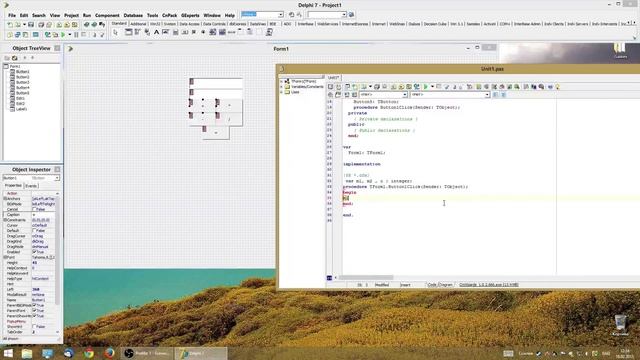The width and height of the screenshot is (640, 360).
Task: Switch to the Samples palette tab
Action: [473, 24]
